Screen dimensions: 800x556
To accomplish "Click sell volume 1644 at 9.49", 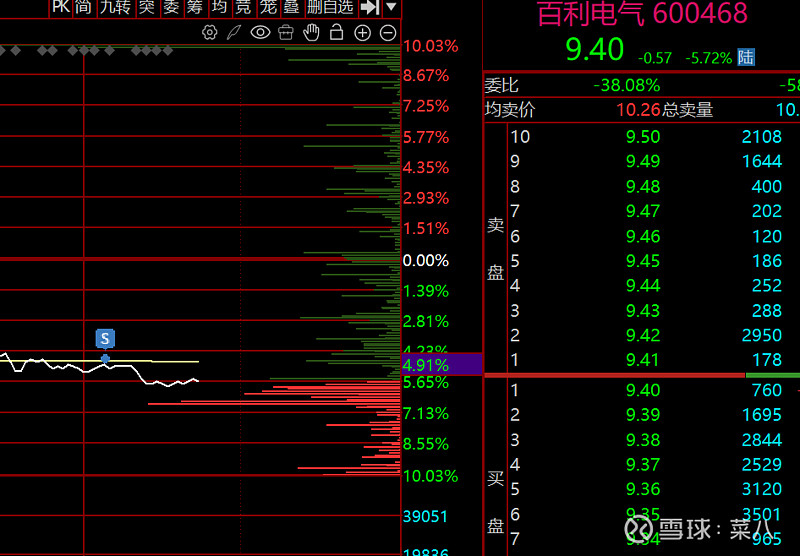I will pos(762,161).
